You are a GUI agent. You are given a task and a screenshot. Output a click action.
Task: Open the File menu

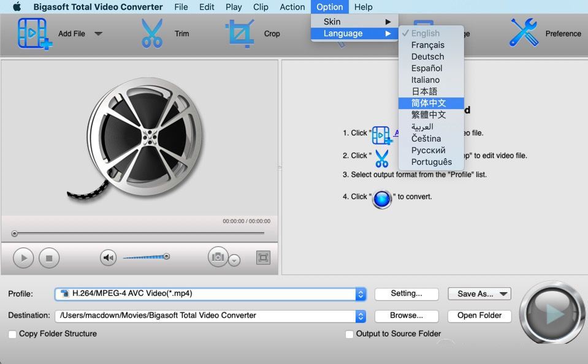(181, 7)
